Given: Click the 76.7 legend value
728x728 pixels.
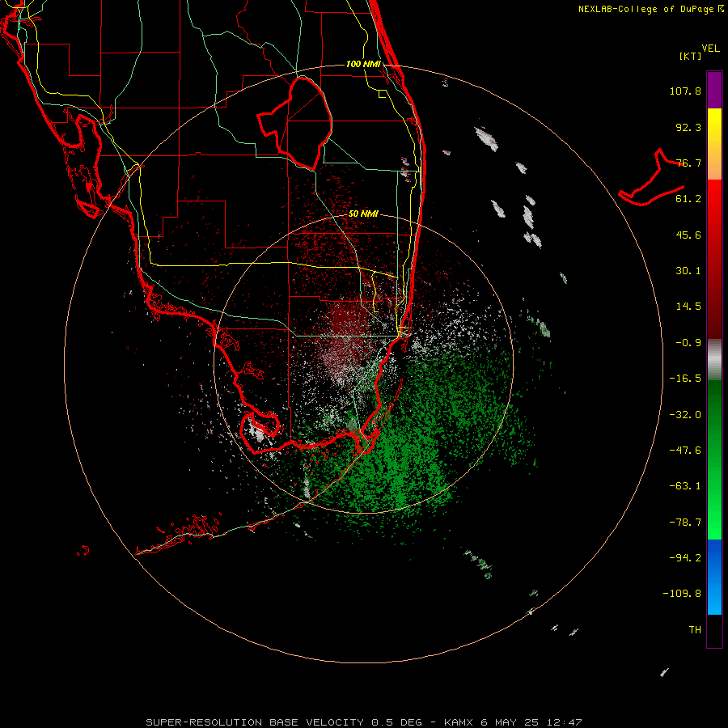Looking at the screenshot, I should click(688, 163).
